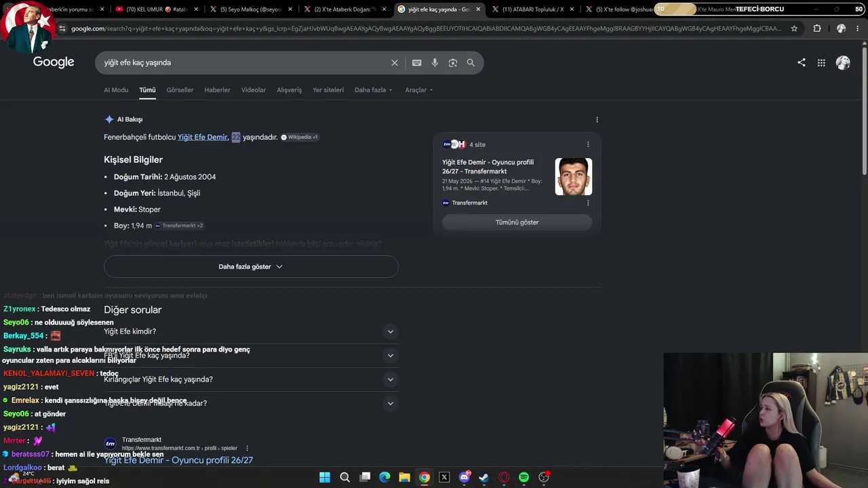Select the 'Görseller' search tab
Image resolution: width=868 pixels, height=488 pixels.
pos(180,90)
